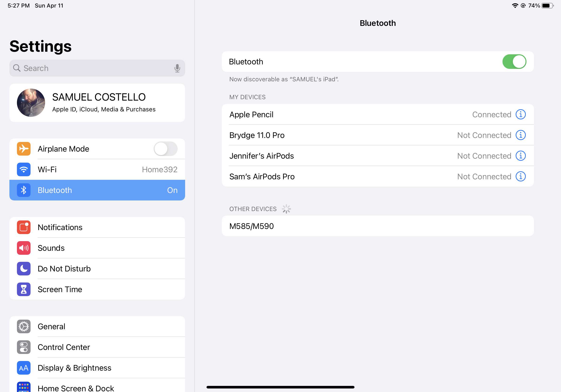Open Notifications settings
561x392 pixels.
pos(97,227)
